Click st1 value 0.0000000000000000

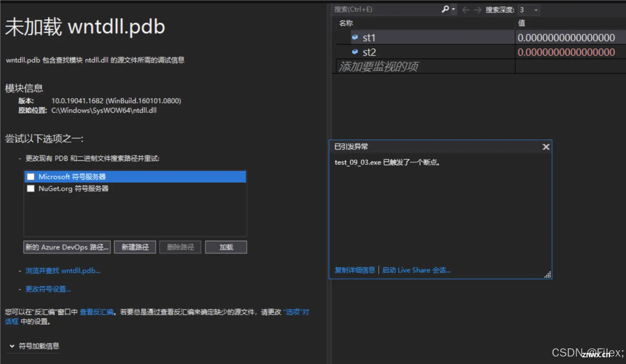566,38
